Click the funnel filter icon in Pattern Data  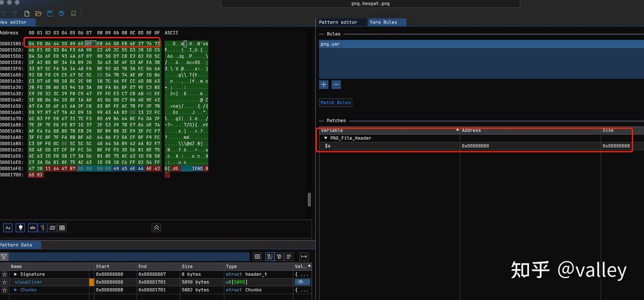pyautogui.click(x=3, y=257)
